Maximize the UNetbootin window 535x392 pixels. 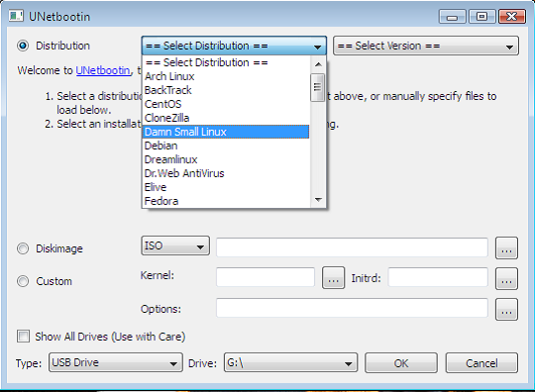pyautogui.click(x=481, y=17)
